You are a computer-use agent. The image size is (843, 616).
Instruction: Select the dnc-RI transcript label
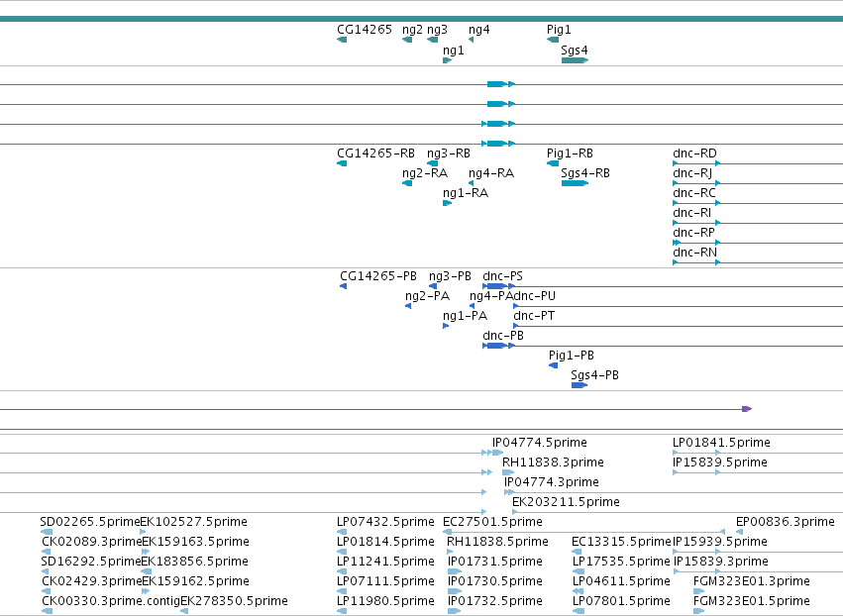[x=691, y=213]
